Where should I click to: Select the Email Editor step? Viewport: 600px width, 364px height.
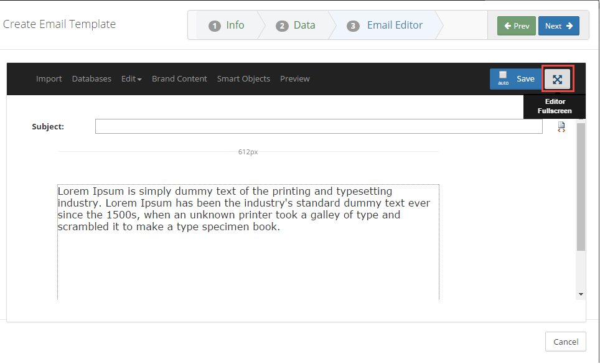tap(386, 26)
